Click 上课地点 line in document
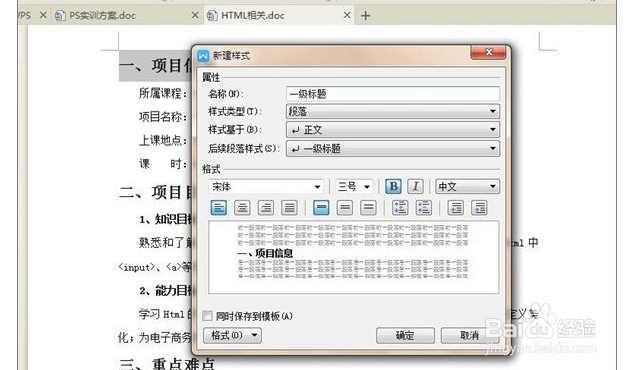632x370 pixels. [x=163, y=140]
